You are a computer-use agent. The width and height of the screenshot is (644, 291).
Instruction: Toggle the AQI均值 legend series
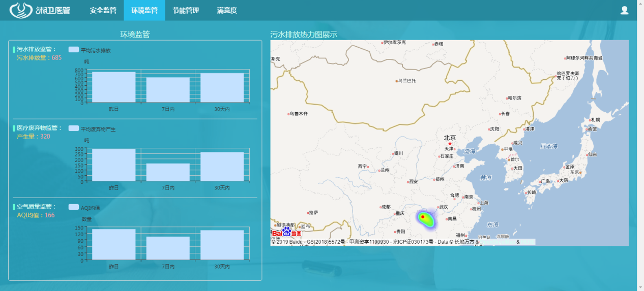[74, 207]
